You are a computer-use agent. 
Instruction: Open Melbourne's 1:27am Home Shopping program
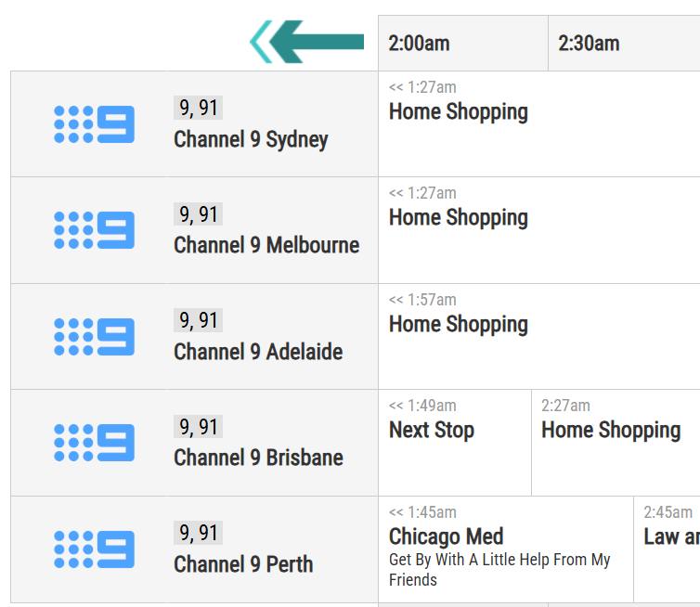coord(539,230)
